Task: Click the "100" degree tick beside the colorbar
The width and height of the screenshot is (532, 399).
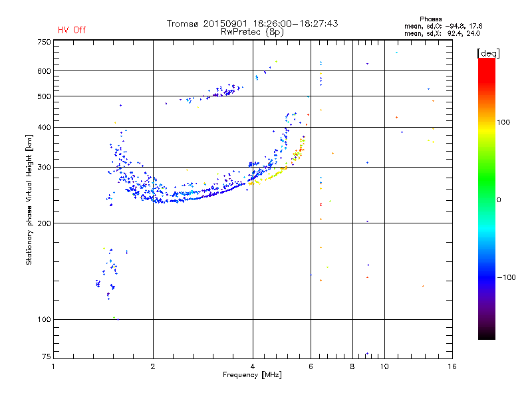Action: pos(503,122)
